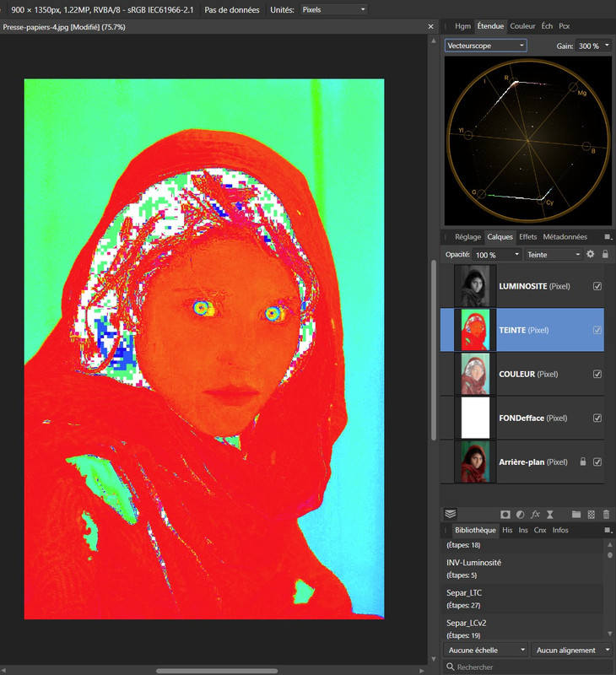
Task: Toggle visibility of LUMINOSITE layer
Action: 597,286
